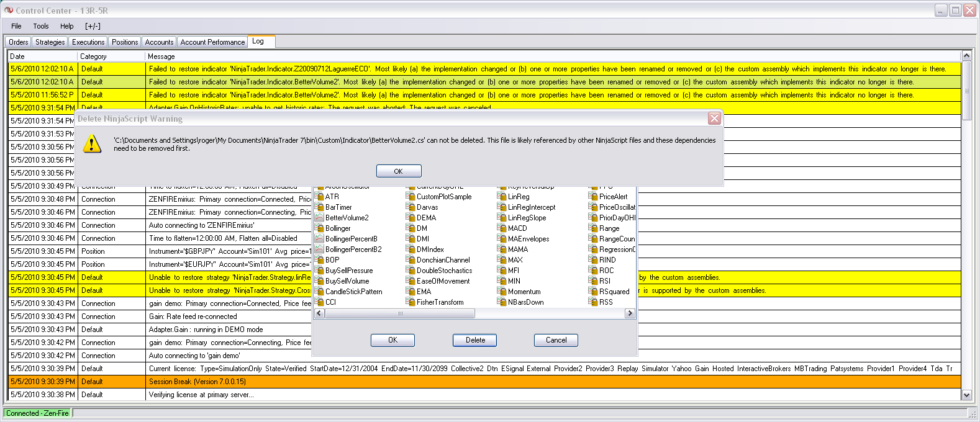
Task: Click the Delete button in indicator dialog
Action: 475,340
